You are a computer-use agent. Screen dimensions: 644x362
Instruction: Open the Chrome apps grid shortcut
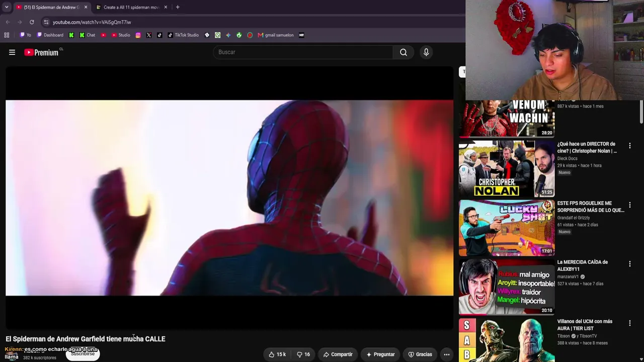[7, 35]
